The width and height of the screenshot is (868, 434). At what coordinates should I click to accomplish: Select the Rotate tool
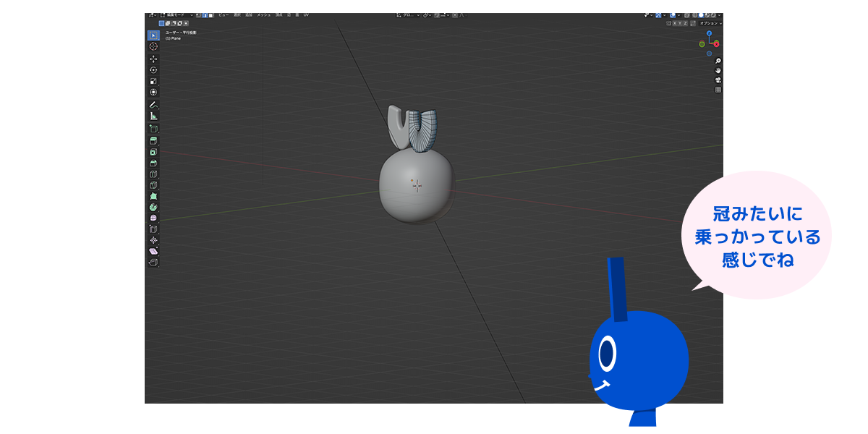point(153,70)
